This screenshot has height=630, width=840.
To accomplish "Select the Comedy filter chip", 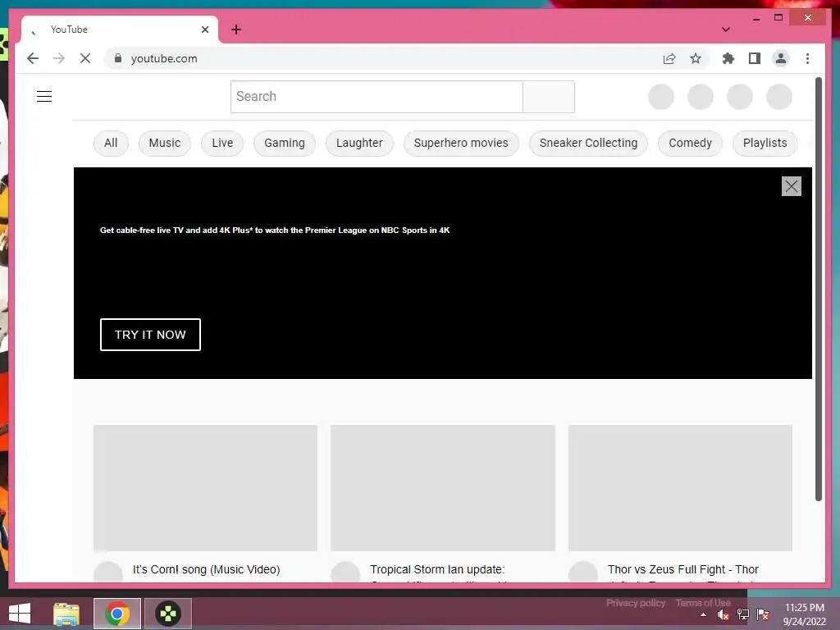I will 690,143.
